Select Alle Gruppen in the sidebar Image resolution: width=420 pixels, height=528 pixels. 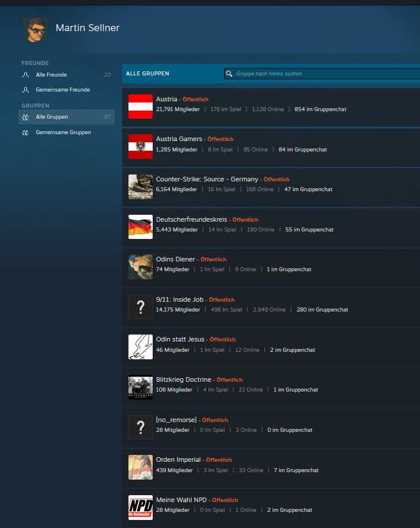(52, 117)
